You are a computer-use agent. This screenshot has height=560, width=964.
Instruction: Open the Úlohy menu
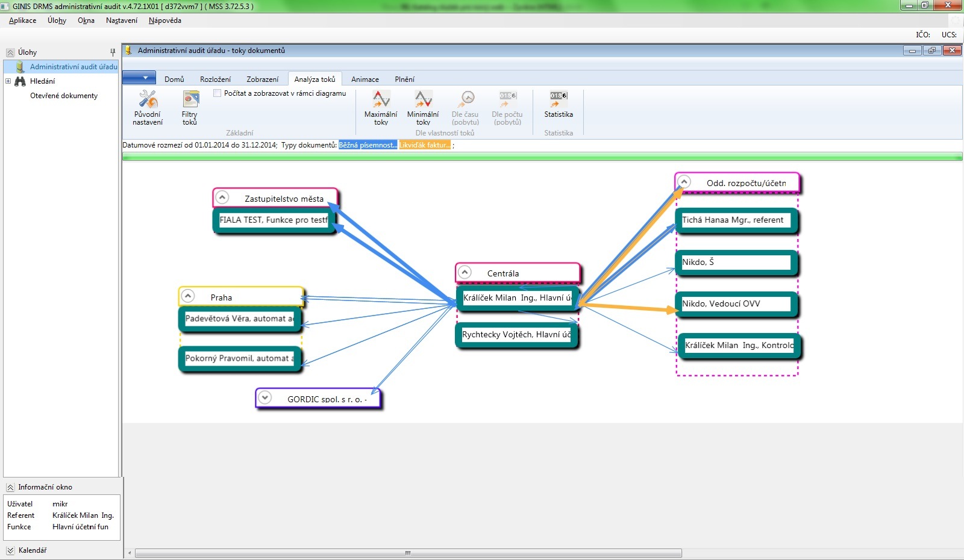tap(57, 20)
